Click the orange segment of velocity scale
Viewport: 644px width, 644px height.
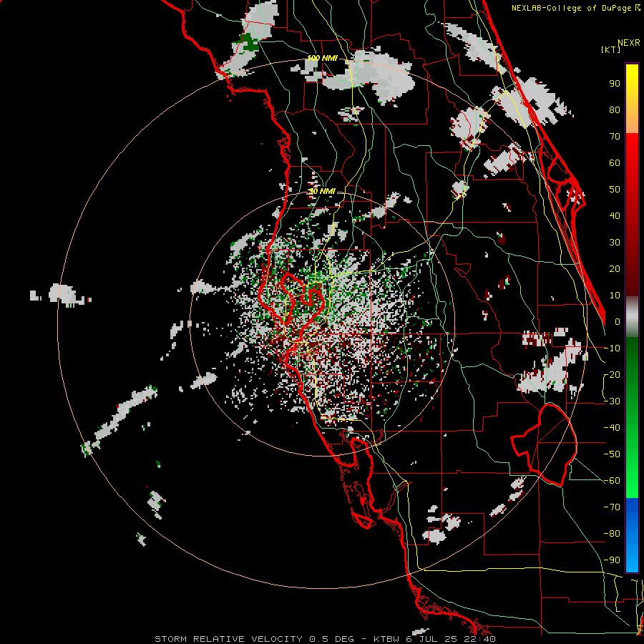[632, 120]
